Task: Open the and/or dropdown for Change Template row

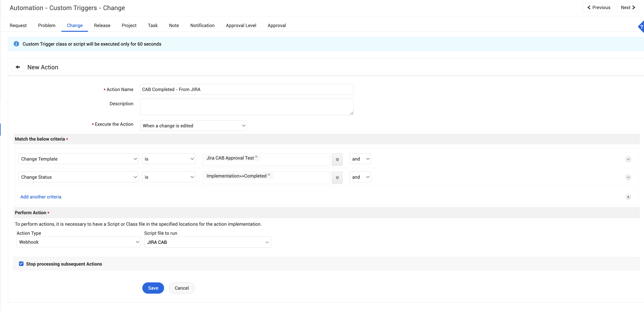Action: 360,159
